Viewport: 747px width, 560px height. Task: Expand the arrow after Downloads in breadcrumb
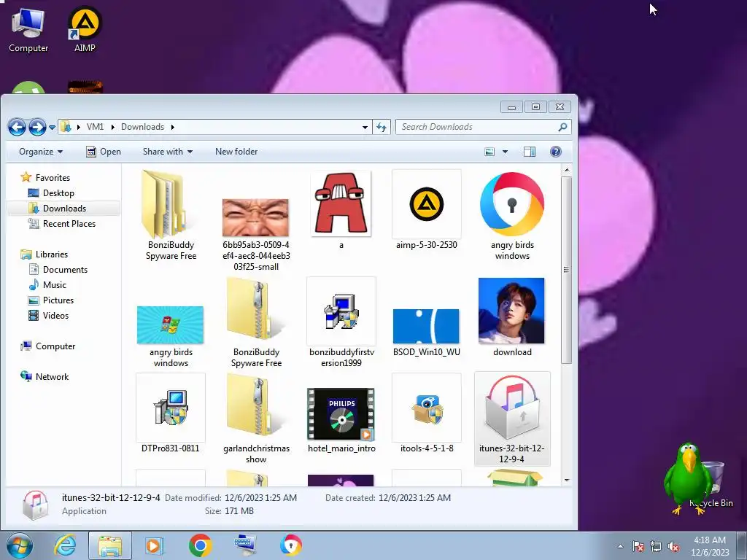click(172, 127)
